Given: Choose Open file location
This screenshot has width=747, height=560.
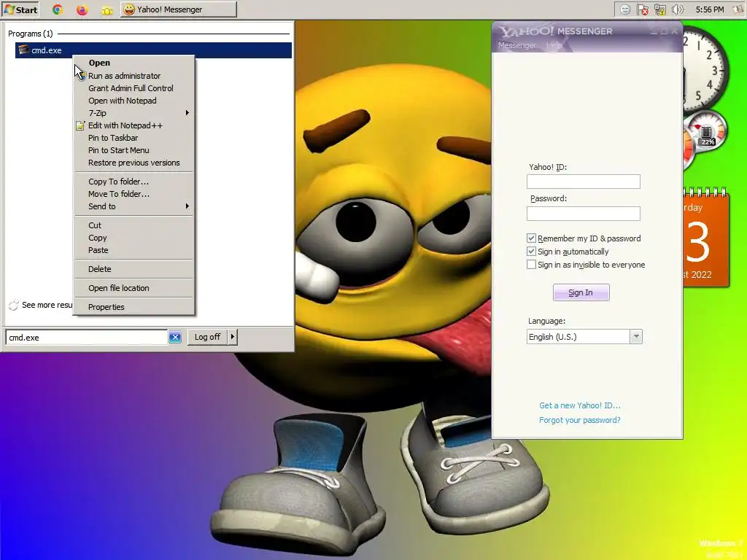Looking at the screenshot, I should pos(134,288).
